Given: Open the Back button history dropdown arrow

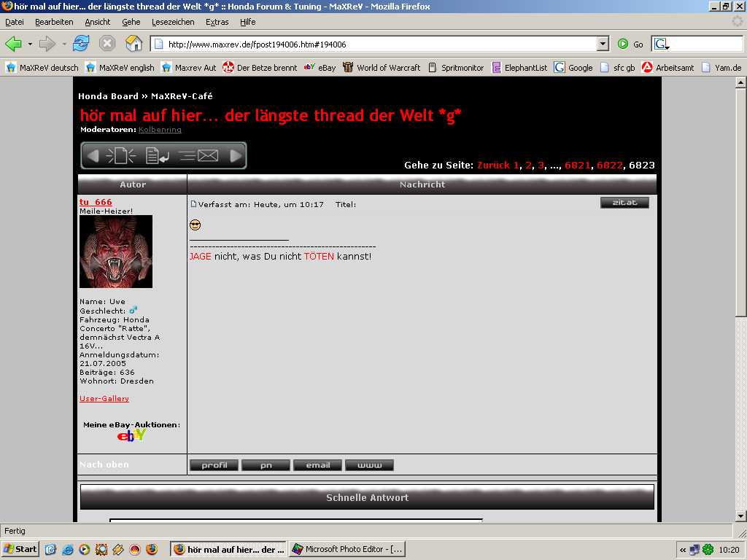Looking at the screenshot, I should tap(30, 44).
